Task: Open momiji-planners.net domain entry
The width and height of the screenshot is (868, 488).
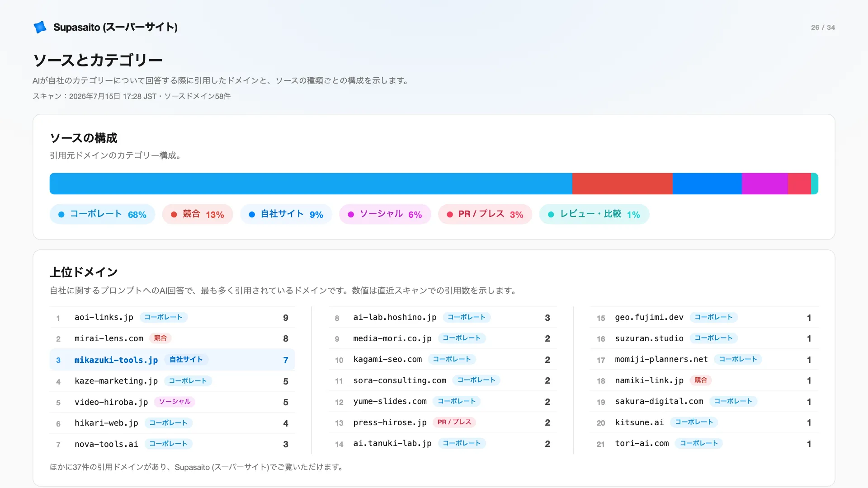Action: coord(704,360)
